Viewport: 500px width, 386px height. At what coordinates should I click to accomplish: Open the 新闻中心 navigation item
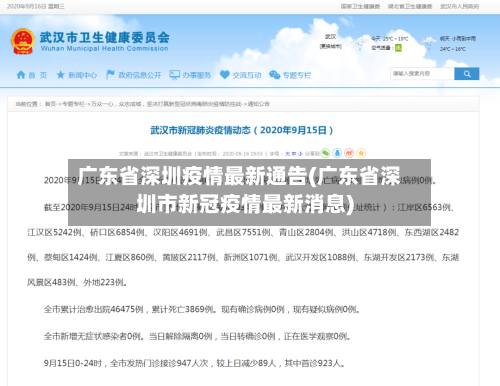pos(83,75)
